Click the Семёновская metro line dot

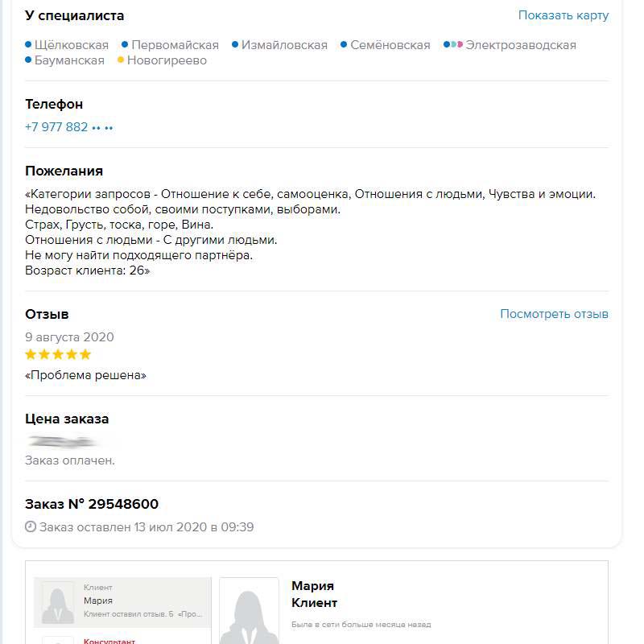click(344, 45)
